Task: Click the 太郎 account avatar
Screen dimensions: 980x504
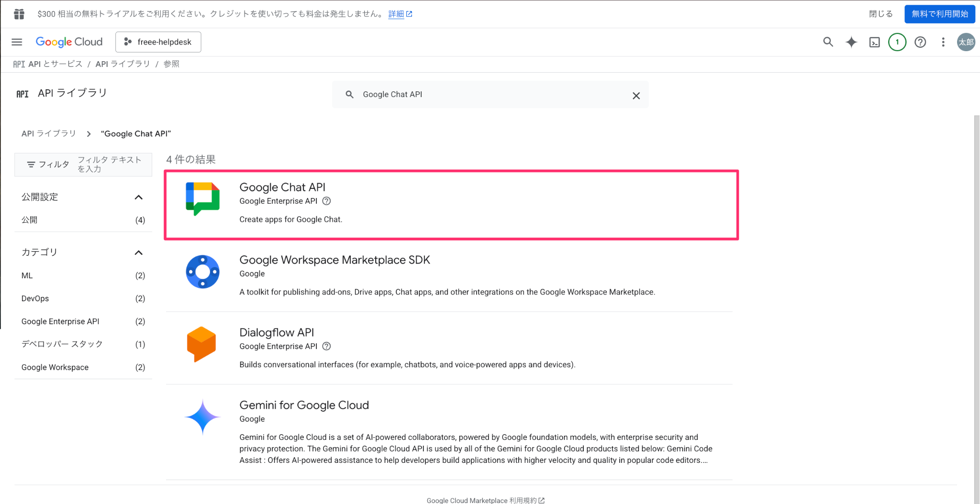Action: click(966, 42)
